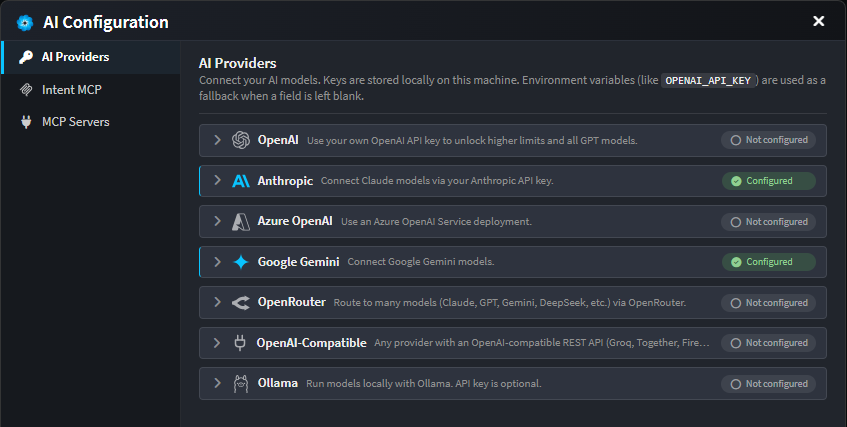Expand the Anthropic provider chevron

click(x=217, y=180)
